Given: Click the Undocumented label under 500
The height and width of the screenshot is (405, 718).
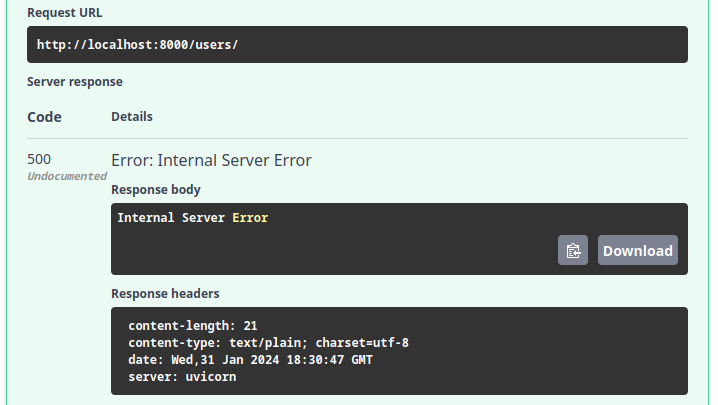Looking at the screenshot, I should 66,176.
